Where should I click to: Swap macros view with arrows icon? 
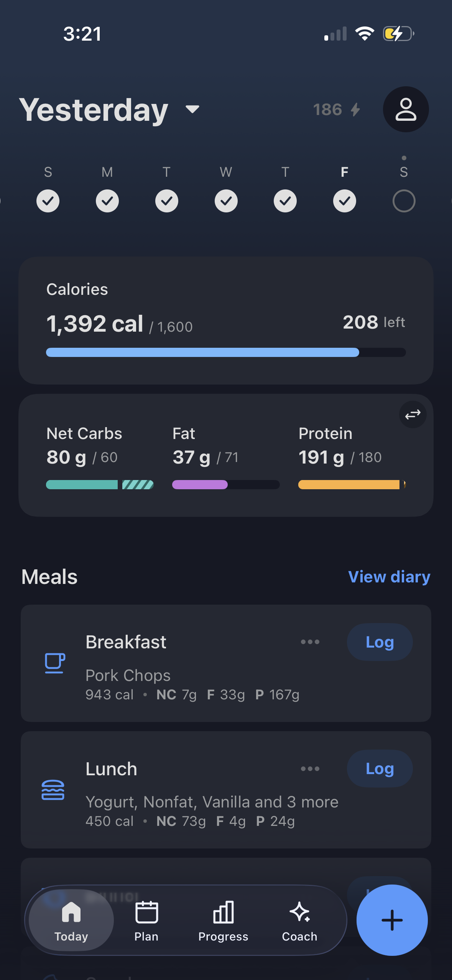point(413,414)
